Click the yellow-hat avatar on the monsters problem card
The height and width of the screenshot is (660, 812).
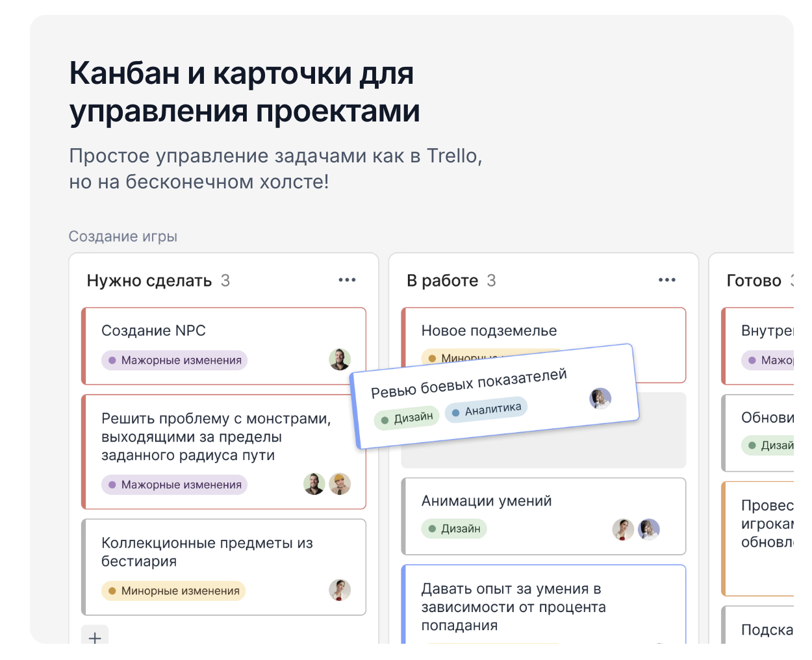[x=340, y=484]
